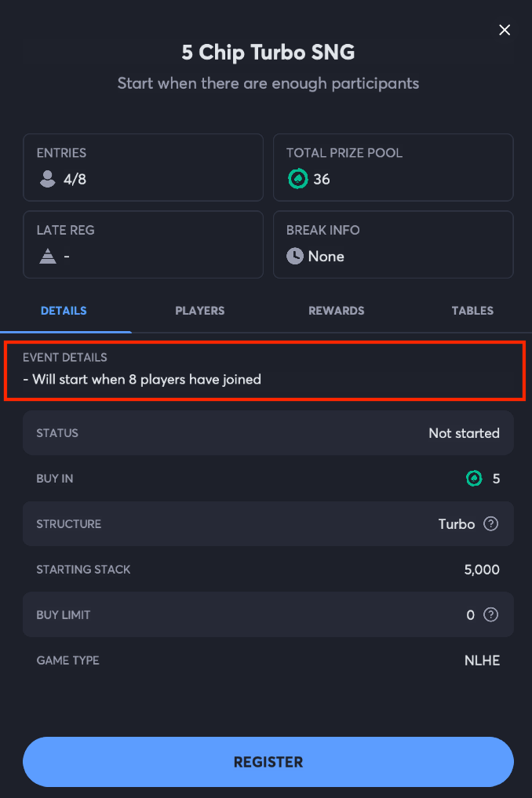Screen dimensions: 532x798
Task: Click the Late Reg info card
Action: (x=143, y=244)
